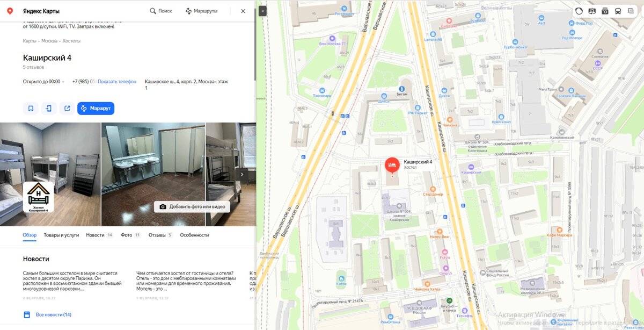
Task: Switch to the Особенности tab
Action: click(194, 235)
